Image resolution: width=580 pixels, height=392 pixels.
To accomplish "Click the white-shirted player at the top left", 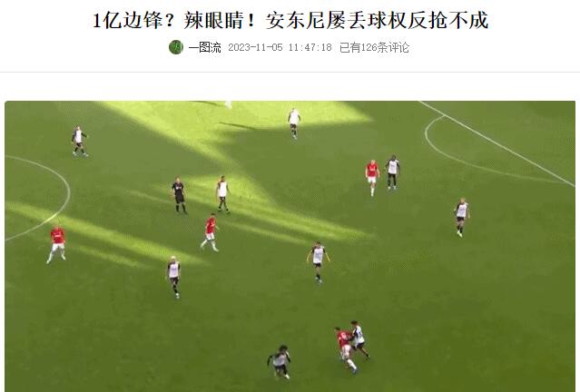I will point(79,141).
